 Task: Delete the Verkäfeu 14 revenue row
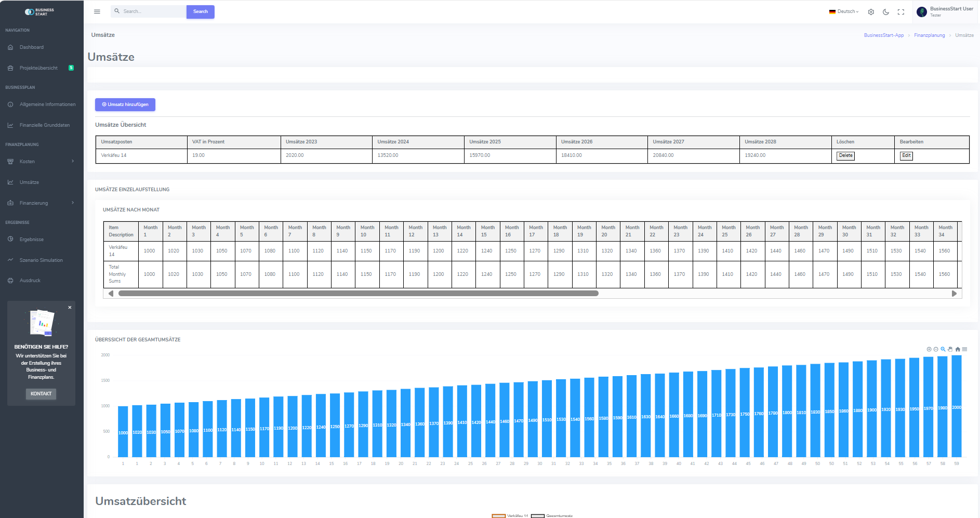(x=845, y=155)
